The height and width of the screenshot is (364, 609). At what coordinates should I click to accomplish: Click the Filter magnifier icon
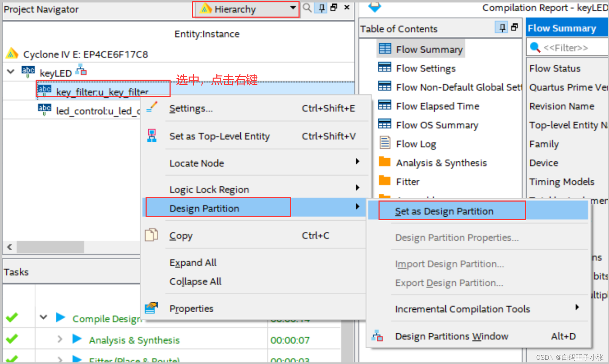point(535,47)
